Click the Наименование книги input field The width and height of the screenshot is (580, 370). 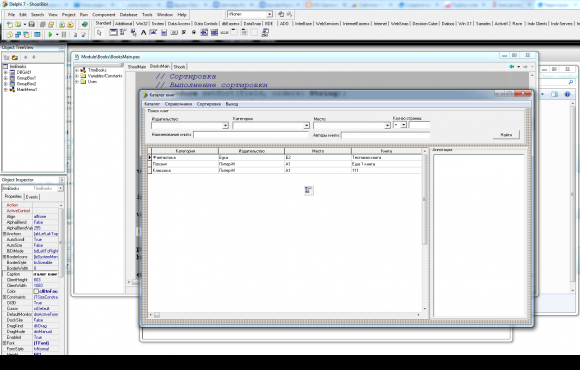(250, 135)
